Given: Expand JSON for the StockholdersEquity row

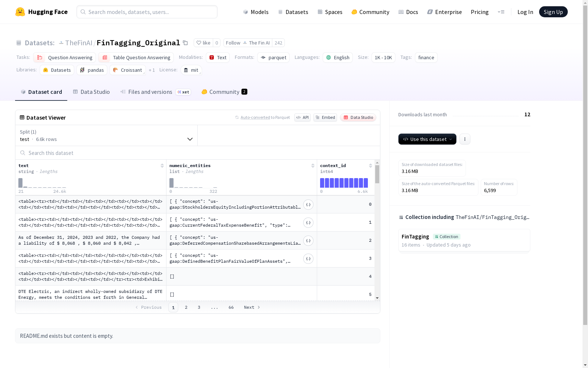Looking at the screenshot, I should click(308, 205).
